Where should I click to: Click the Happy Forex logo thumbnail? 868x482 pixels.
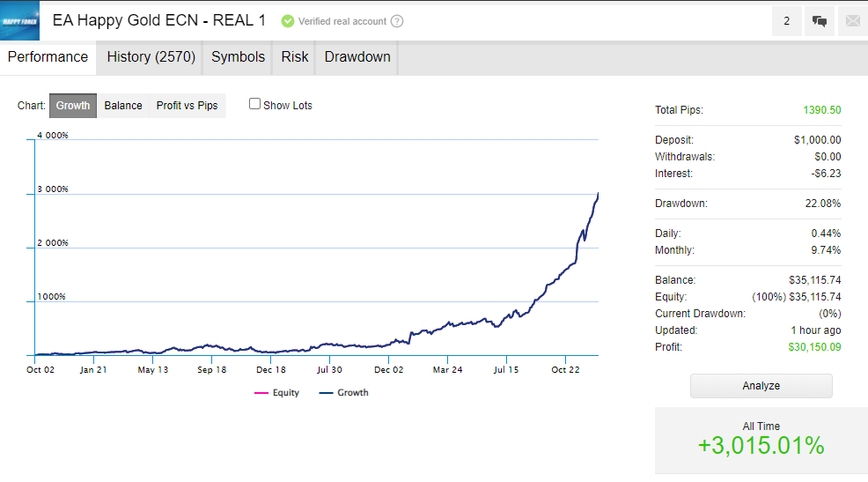pos(19,20)
